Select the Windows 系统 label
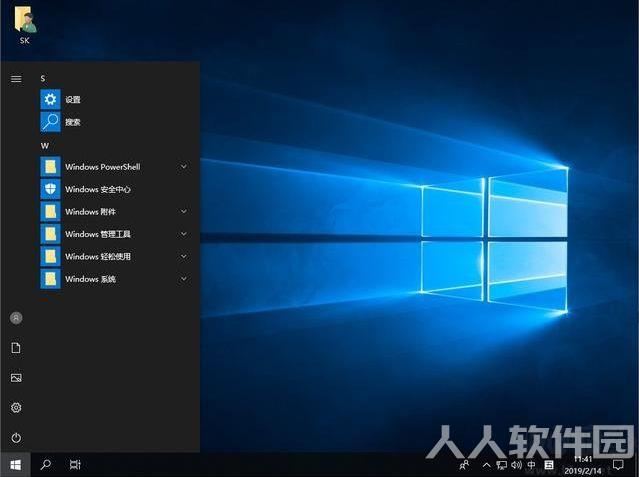This screenshot has height=477, width=639. [x=90, y=279]
